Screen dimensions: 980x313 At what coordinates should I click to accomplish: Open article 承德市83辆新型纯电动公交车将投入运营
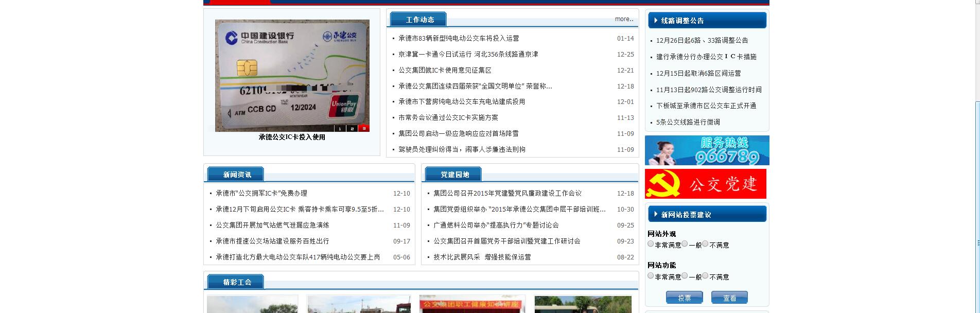pos(459,38)
